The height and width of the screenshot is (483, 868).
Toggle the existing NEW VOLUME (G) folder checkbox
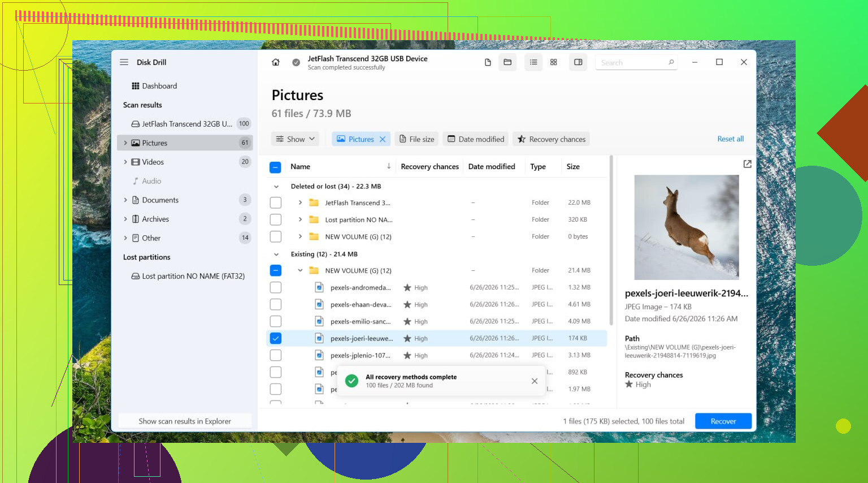pyautogui.click(x=275, y=270)
